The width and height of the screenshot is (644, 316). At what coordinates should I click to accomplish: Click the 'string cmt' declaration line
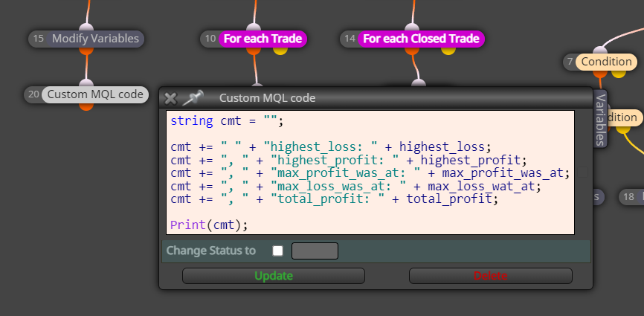(x=227, y=121)
